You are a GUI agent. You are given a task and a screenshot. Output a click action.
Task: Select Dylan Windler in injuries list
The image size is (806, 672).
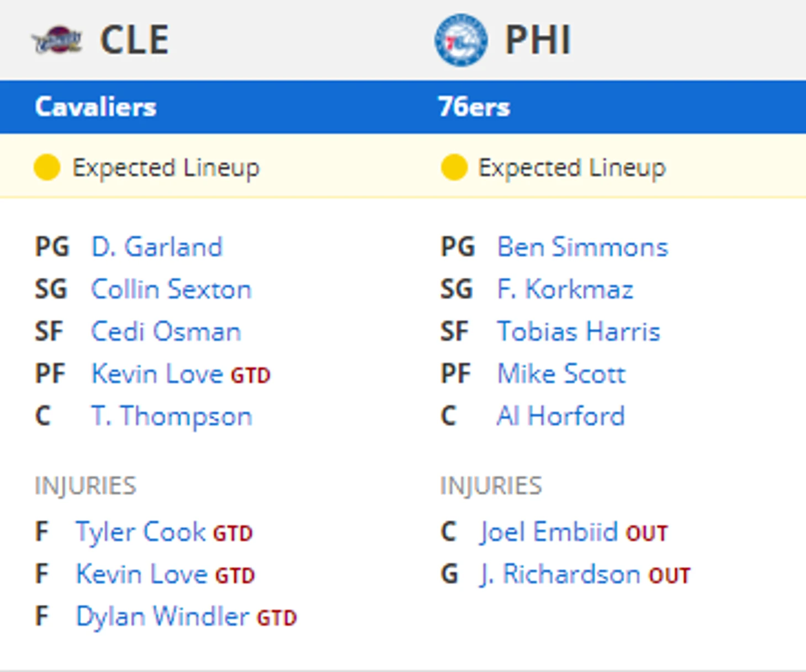(162, 617)
